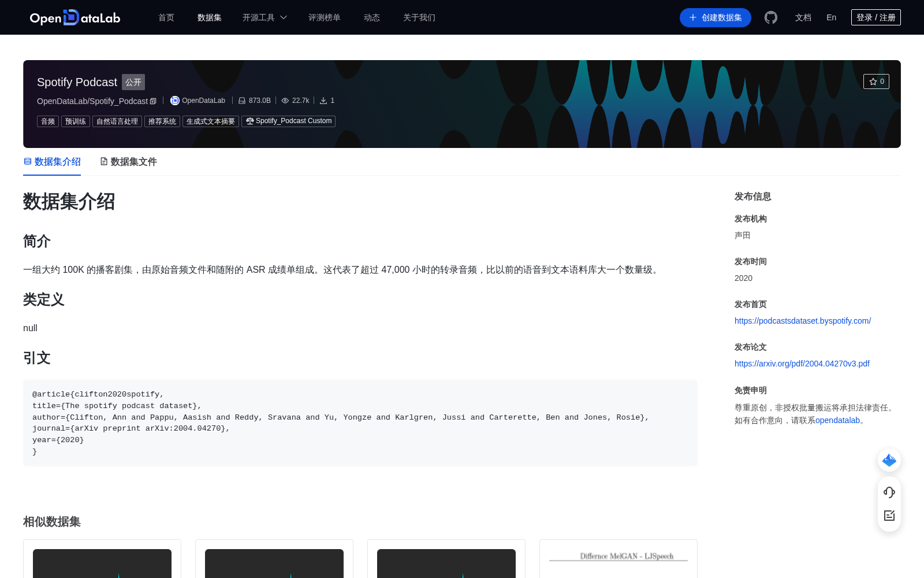Copy the dataset path OpenDataLab/Spotify_Podcast
The image size is (924, 578).
click(x=153, y=101)
